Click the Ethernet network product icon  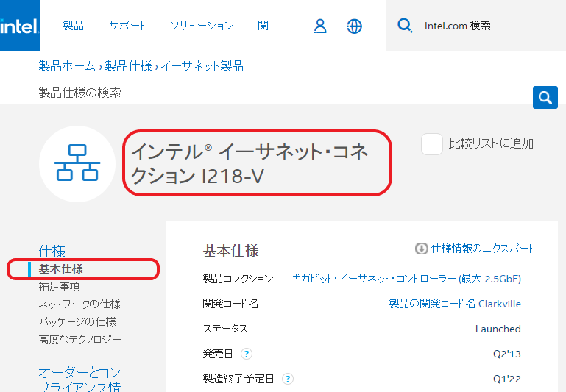(77, 163)
